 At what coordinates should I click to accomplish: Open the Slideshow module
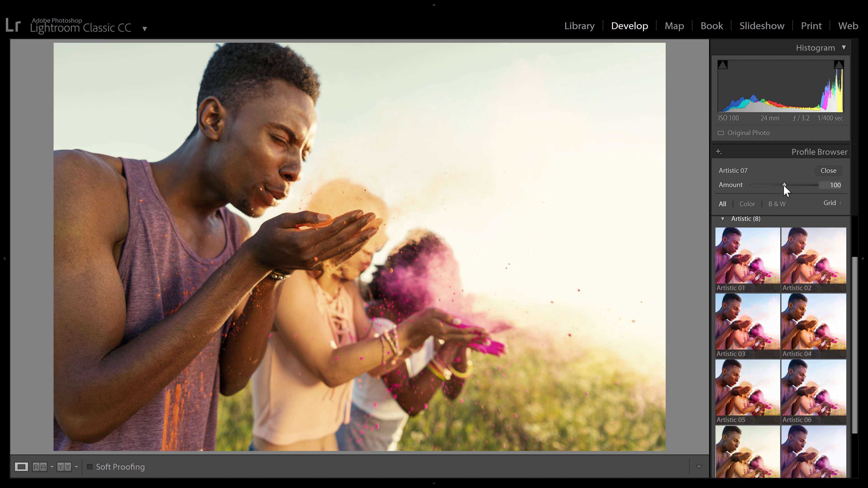pyautogui.click(x=762, y=26)
